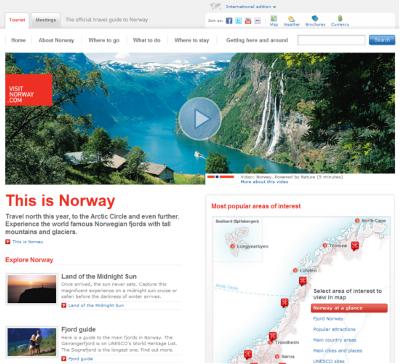This screenshot has height=364, width=400.
Task: Open the Twitter icon link
Action: [239, 21]
